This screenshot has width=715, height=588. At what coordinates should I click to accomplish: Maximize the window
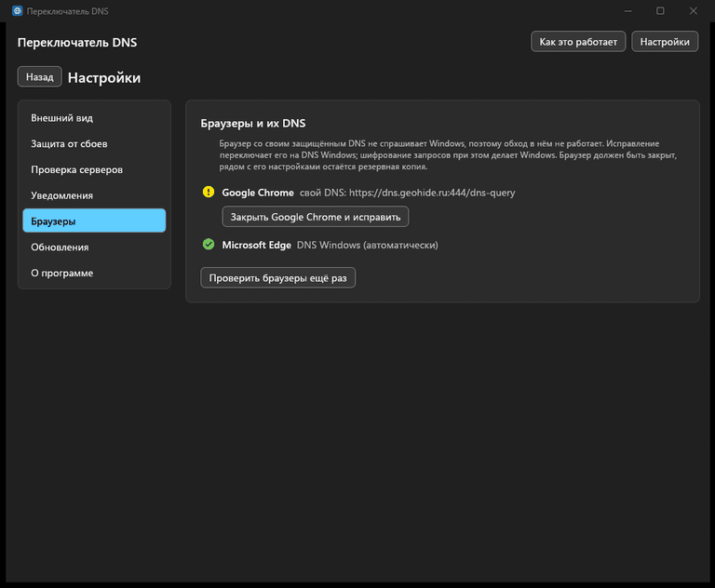pyautogui.click(x=660, y=11)
